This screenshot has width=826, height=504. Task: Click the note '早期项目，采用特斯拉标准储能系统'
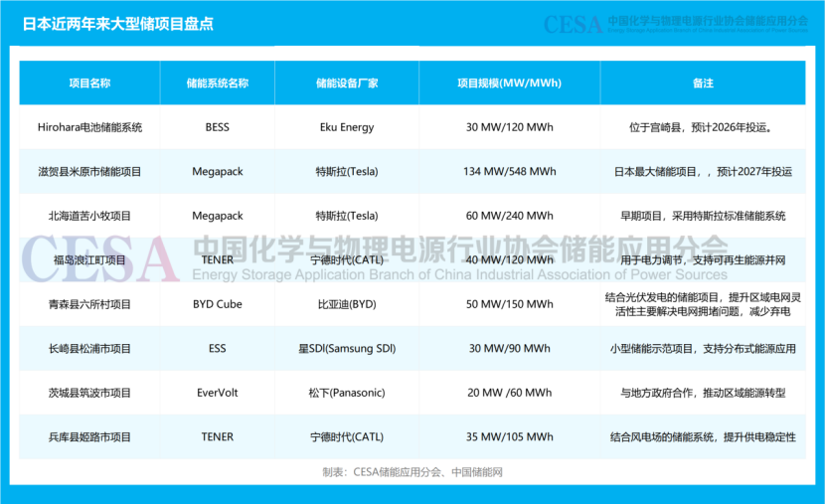point(703,216)
